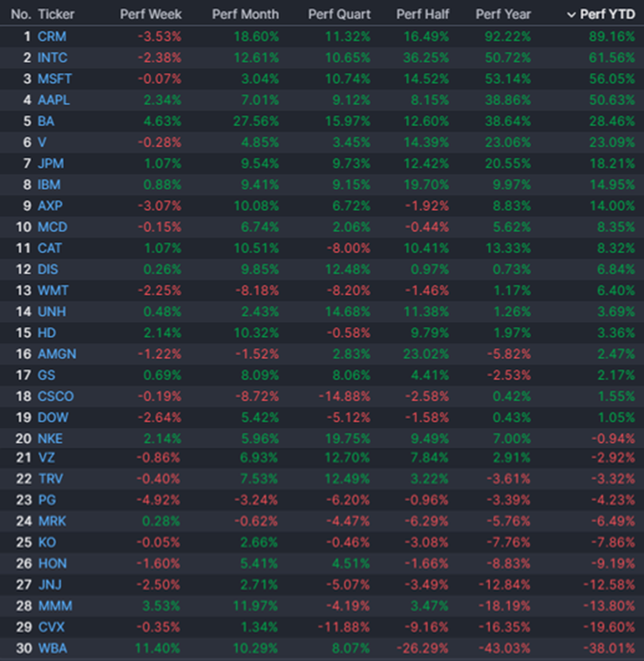Screen dimensions: 644x661
Task: Select BA's 27.56% Perf Month value
Action: tap(256, 121)
